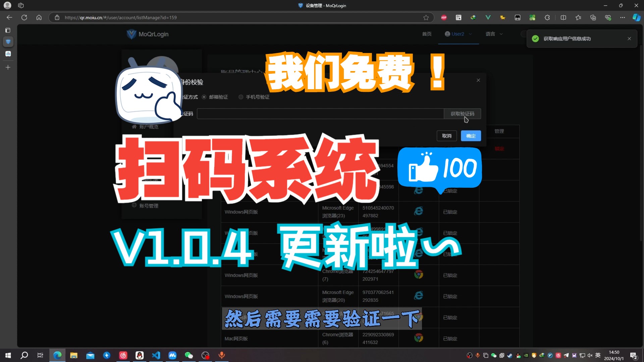
Task: Switch to the second vertical tab icon
Action: pyautogui.click(x=8, y=54)
